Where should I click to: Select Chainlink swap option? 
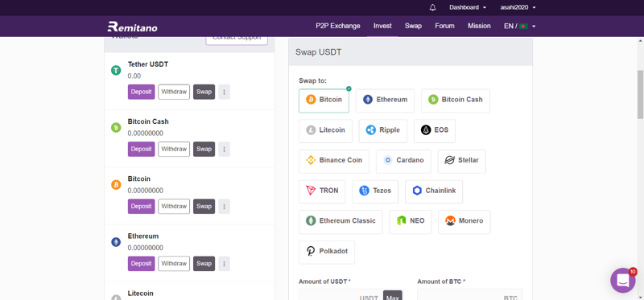click(x=434, y=191)
